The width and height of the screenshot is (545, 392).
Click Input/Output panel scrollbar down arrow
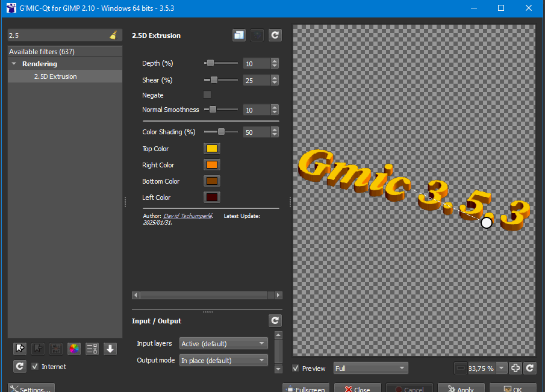coord(278,369)
